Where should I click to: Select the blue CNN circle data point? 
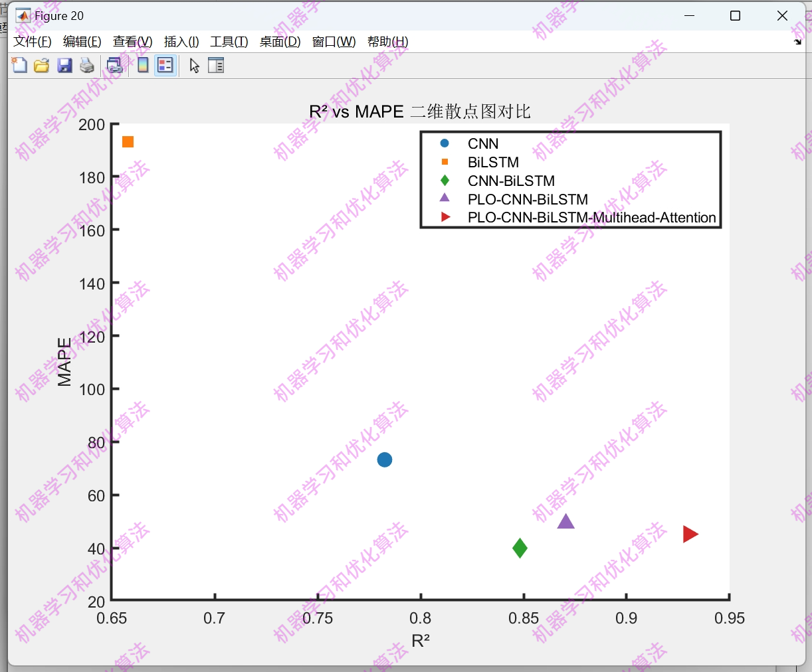tap(385, 460)
